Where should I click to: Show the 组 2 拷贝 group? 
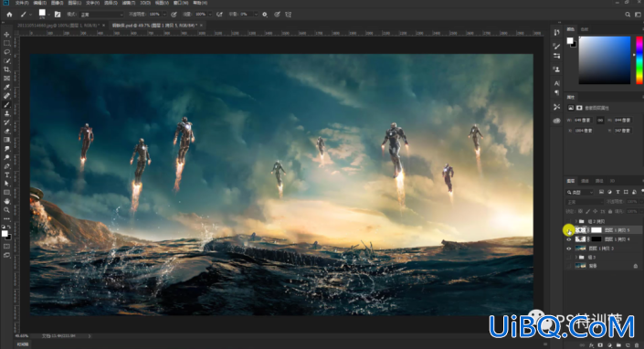[x=569, y=222]
